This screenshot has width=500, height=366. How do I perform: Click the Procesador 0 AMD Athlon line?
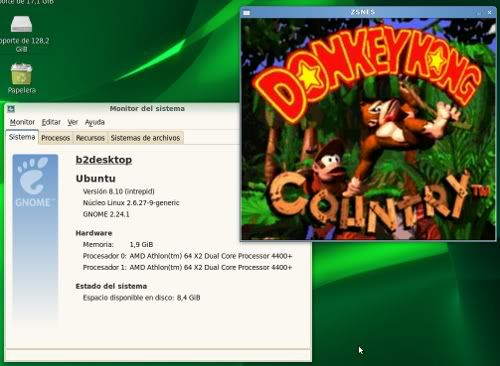[x=187, y=256]
